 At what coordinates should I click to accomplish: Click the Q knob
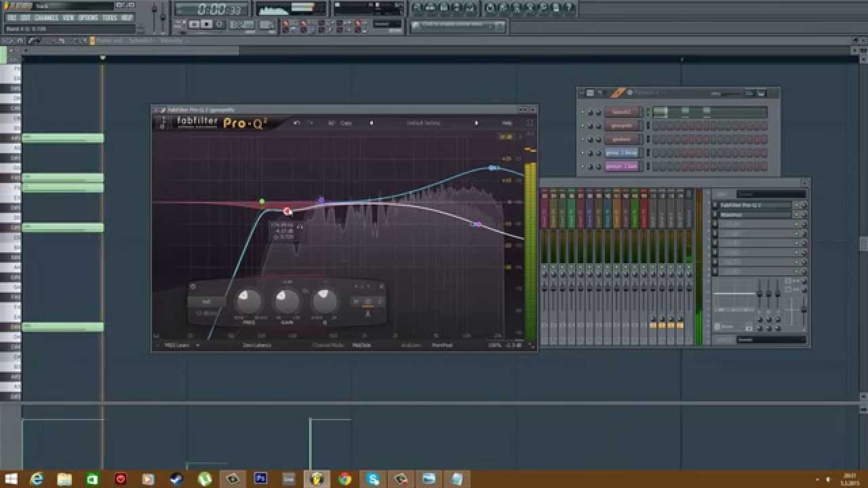click(325, 302)
